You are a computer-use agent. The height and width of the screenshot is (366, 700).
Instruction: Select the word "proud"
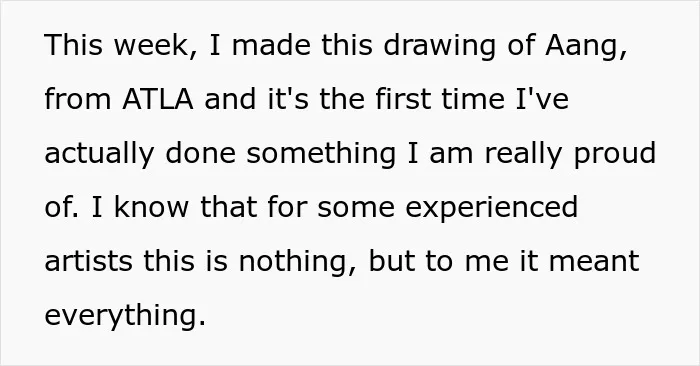tap(615, 154)
